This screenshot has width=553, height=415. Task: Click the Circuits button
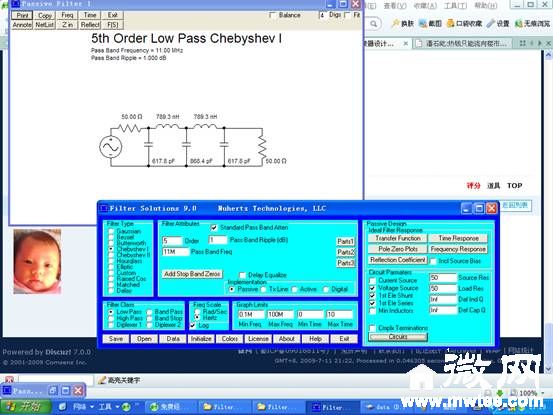click(398, 337)
